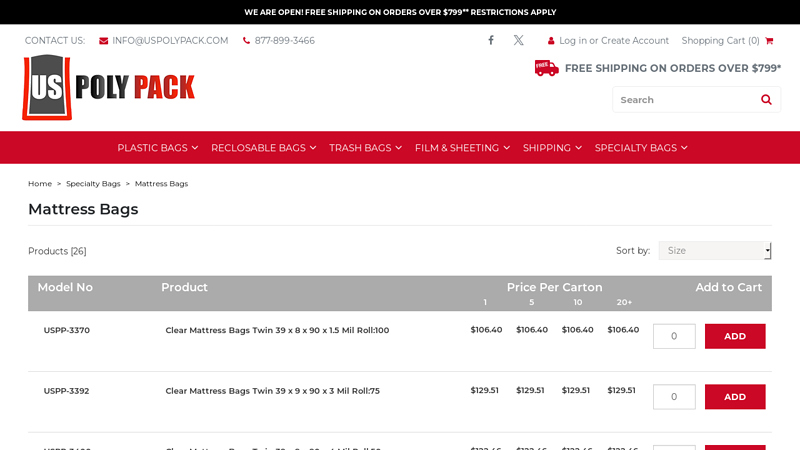
Task: Open the X (Twitter) social icon
Action: coord(518,41)
